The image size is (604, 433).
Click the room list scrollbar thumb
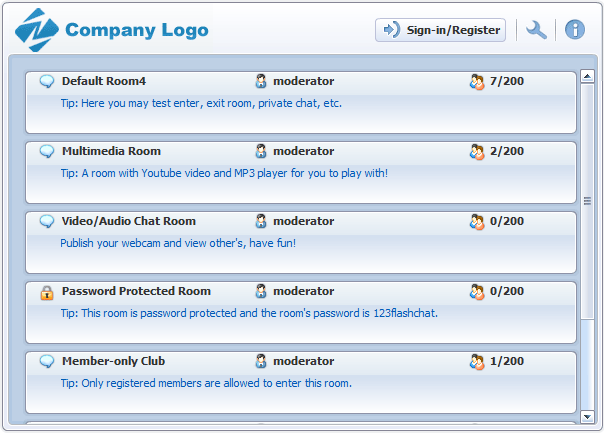pos(587,200)
